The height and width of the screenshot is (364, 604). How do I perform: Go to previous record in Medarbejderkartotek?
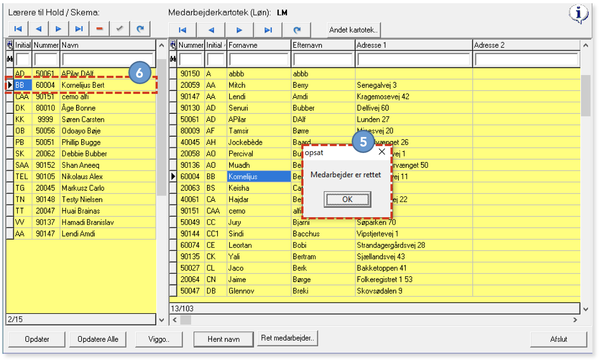(211, 30)
